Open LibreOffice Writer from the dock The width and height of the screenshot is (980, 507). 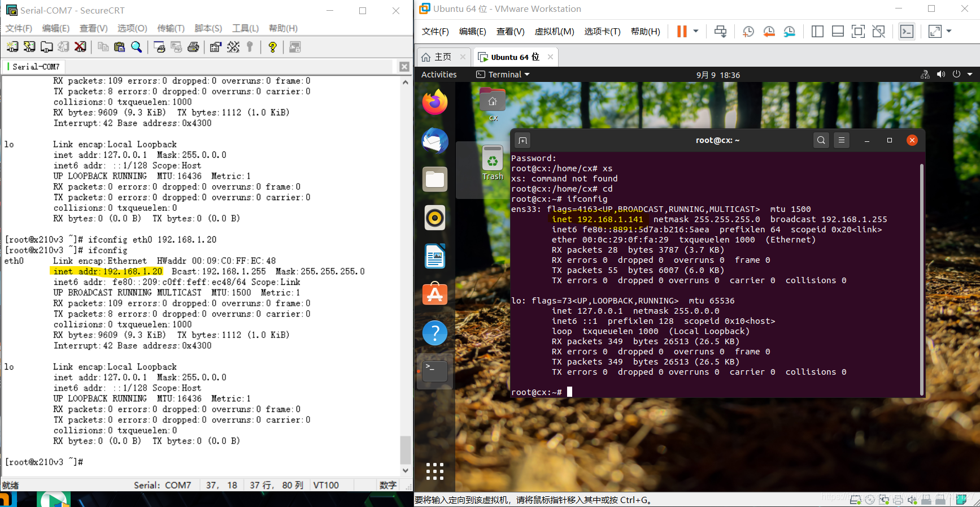435,256
